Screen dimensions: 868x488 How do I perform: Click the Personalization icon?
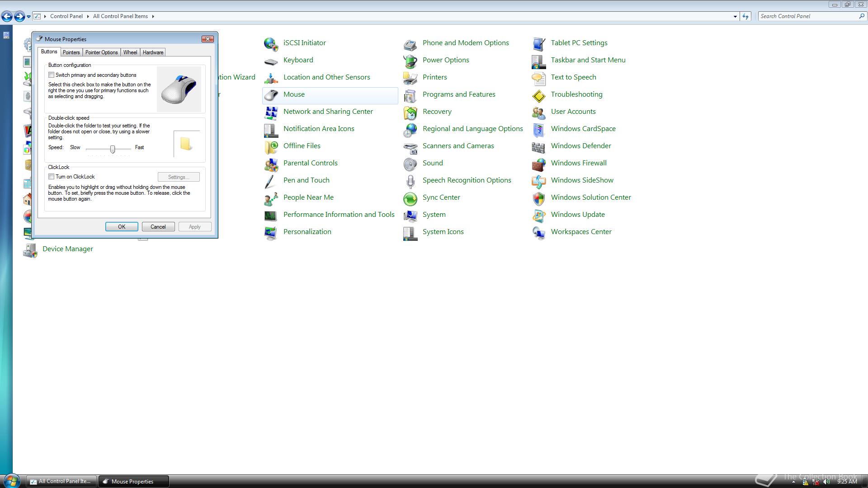271,232
